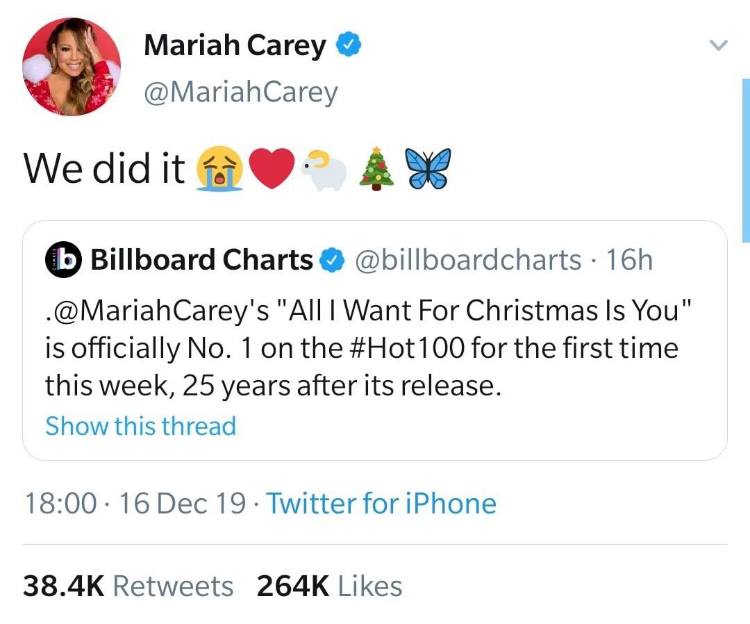Open the Billboard Charts avatar logo
Viewport: 750px width, 624px height.
pos(63,260)
